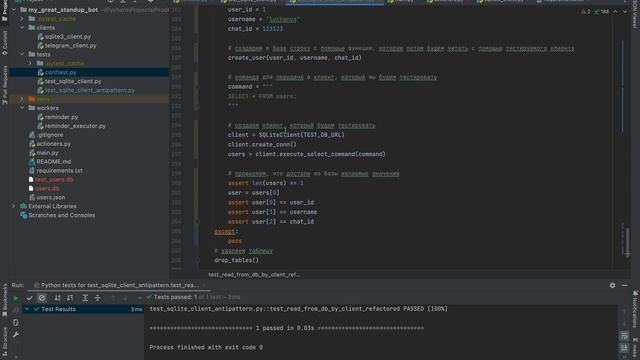This screenshot has width=640, height=360.
Task: Select the clients folder
Action: 45,28
